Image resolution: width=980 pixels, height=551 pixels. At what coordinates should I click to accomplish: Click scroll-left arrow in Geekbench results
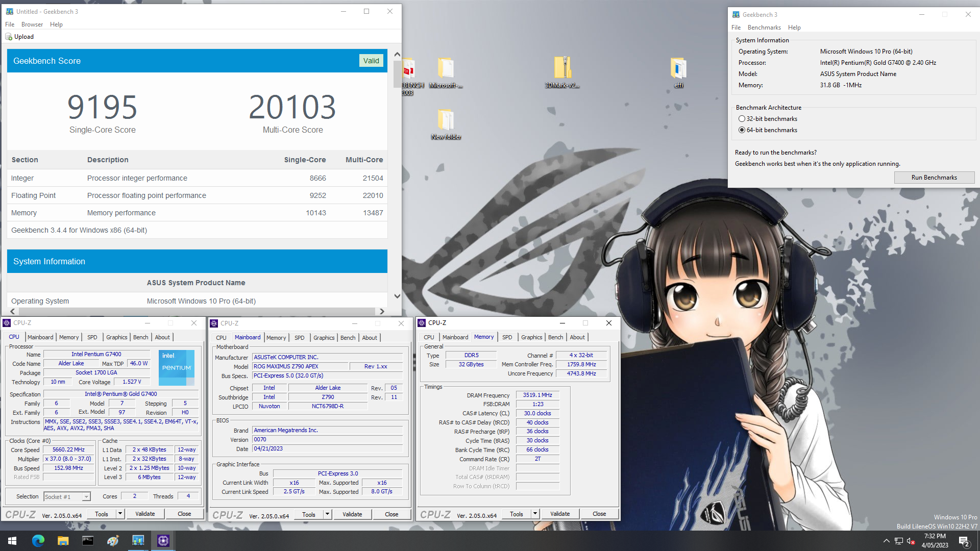coord(12,311)
